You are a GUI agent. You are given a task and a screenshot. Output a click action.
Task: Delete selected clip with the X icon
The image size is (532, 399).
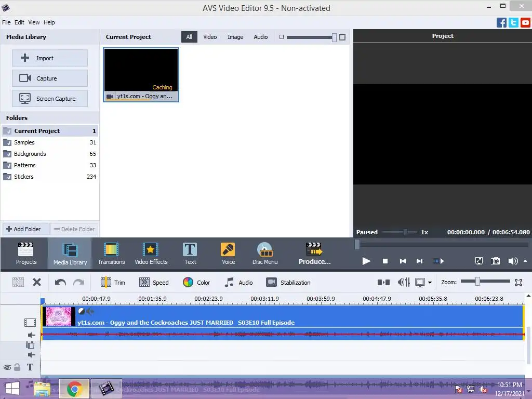(37, 282)
